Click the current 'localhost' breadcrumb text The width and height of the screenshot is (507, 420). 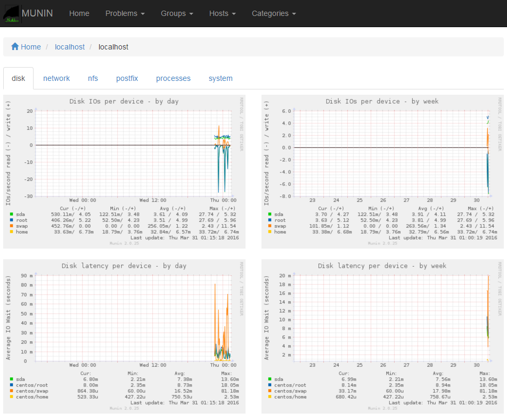pos(113,47)
